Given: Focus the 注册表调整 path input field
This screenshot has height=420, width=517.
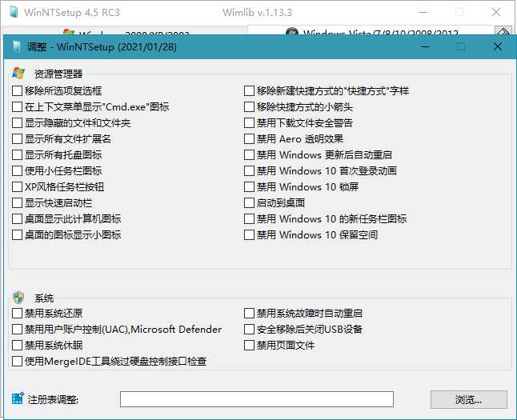Looking at the screenshot, I should 257,399.
